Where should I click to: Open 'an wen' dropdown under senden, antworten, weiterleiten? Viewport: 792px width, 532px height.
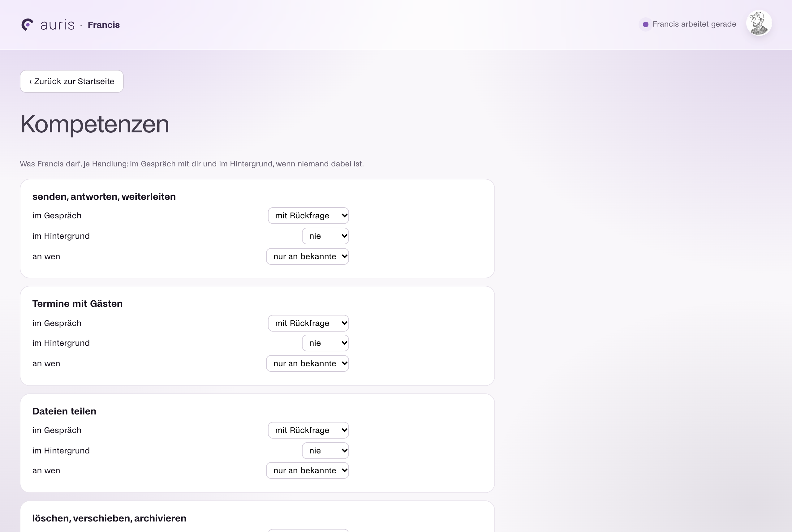(307, 256)
